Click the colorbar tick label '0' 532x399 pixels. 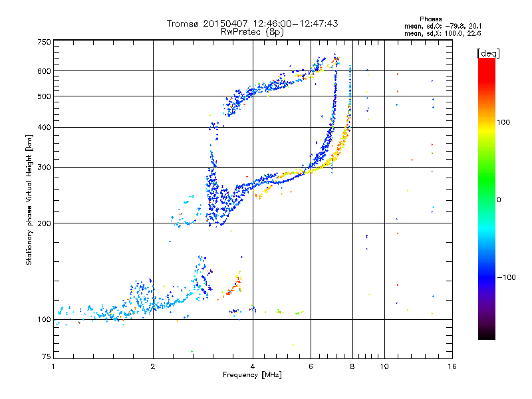pos(499,200)
